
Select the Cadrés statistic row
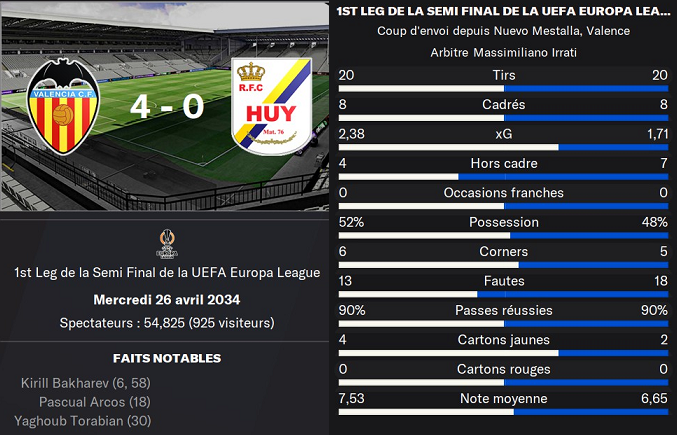point(503,104)
